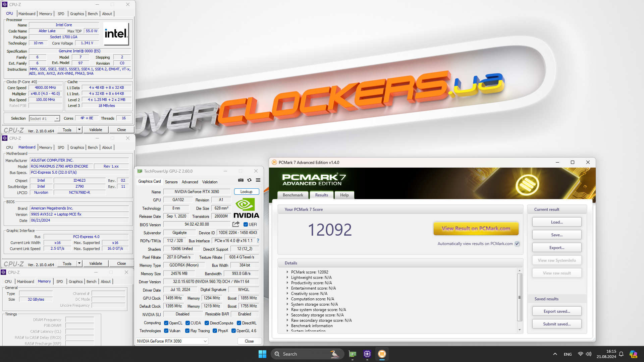Open the GPU selector NVIDIA GeForce RTX 3090

(x=172, y=341)
